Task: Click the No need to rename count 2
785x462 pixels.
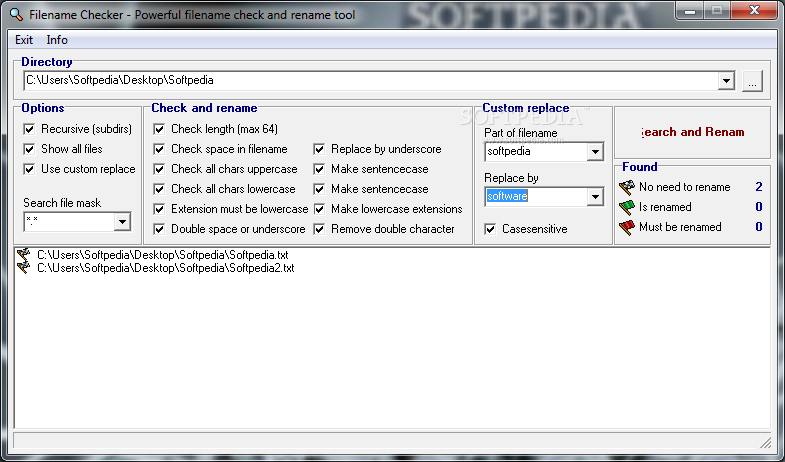Action: coord(759,187)
